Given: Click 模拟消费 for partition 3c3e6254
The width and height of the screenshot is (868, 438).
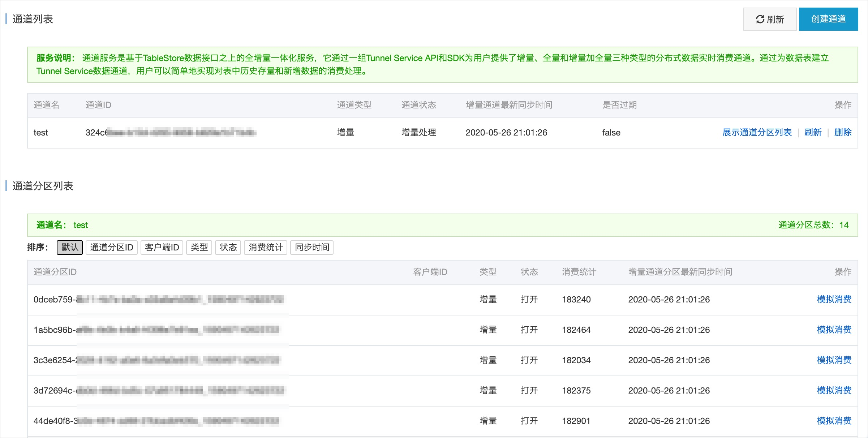Looking at the screenshot, I should (834, 360).
